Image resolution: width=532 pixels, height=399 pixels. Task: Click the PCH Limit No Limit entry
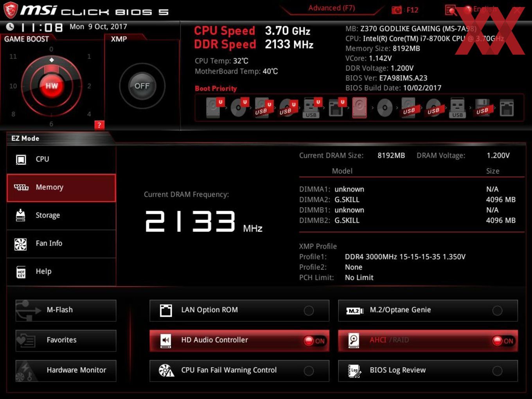[x=336, y=277]
